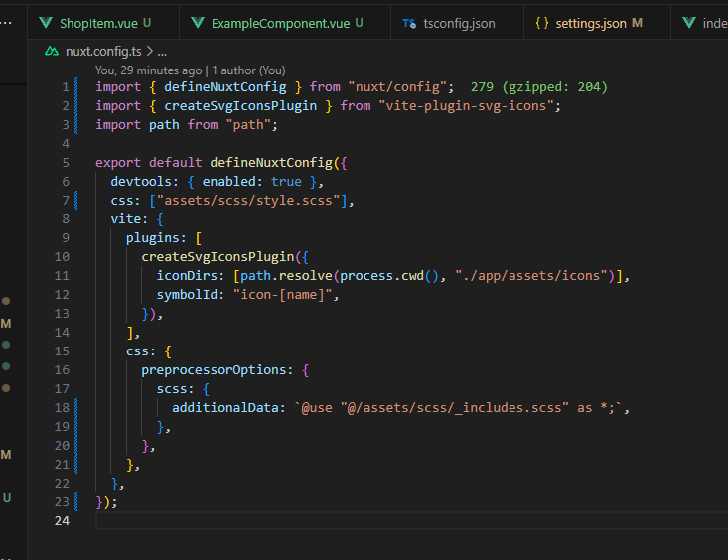Open the tsconfig.json tab
The image size is (728, 560).
click(x=457, y=23)
